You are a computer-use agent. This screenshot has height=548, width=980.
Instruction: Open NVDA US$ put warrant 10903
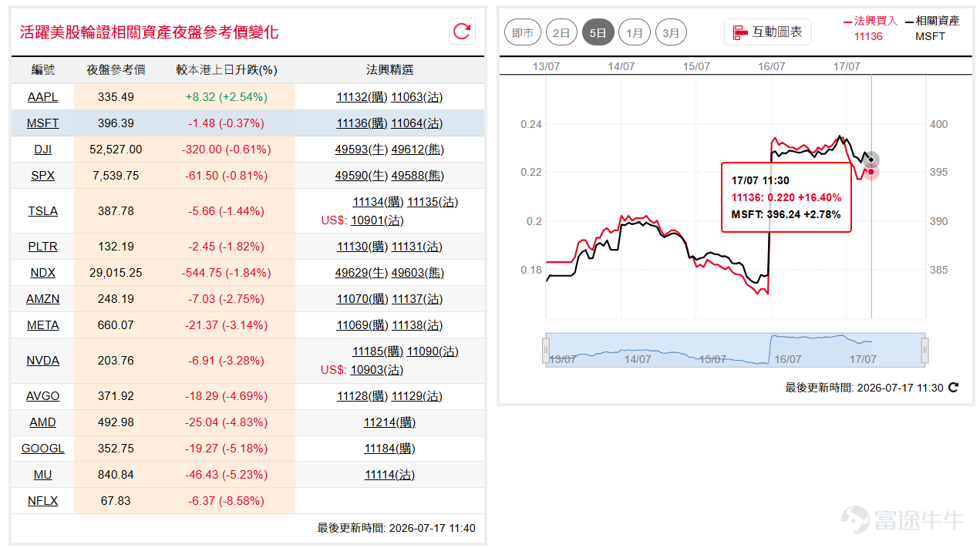point(377,370)
